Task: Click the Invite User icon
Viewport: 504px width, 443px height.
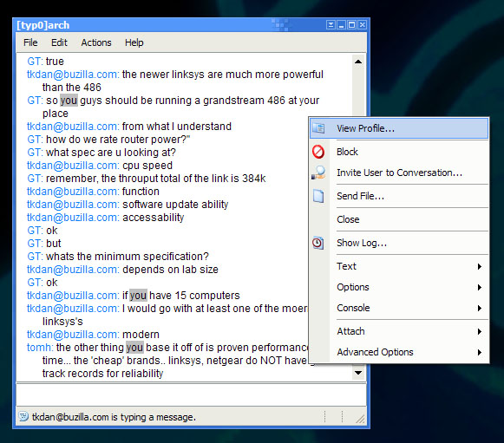Action: coord(318,173)
